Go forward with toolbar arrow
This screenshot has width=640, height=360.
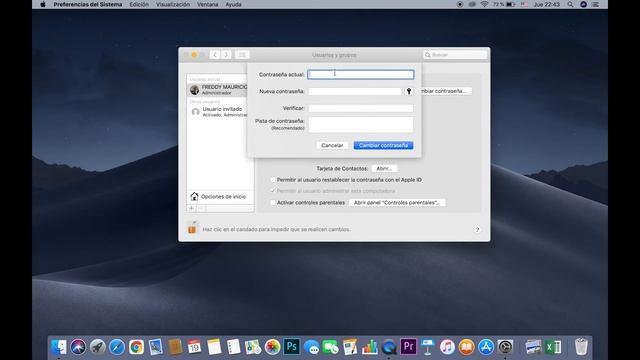(x=226, y=55)
